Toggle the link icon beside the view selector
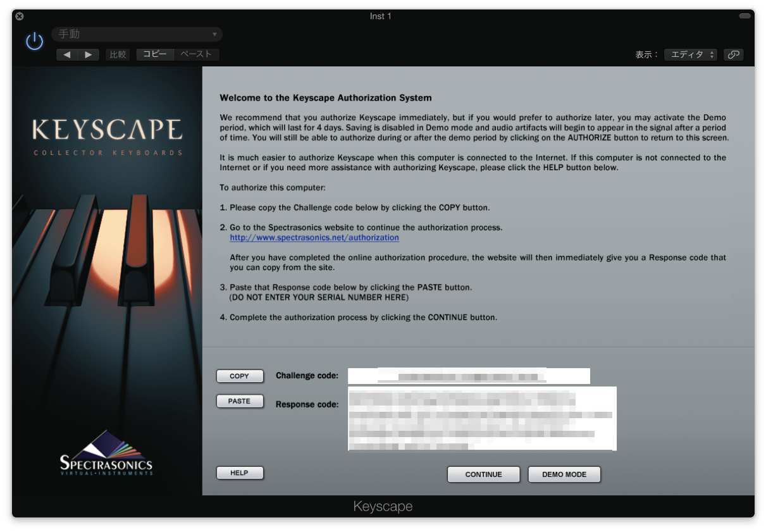 733,54
